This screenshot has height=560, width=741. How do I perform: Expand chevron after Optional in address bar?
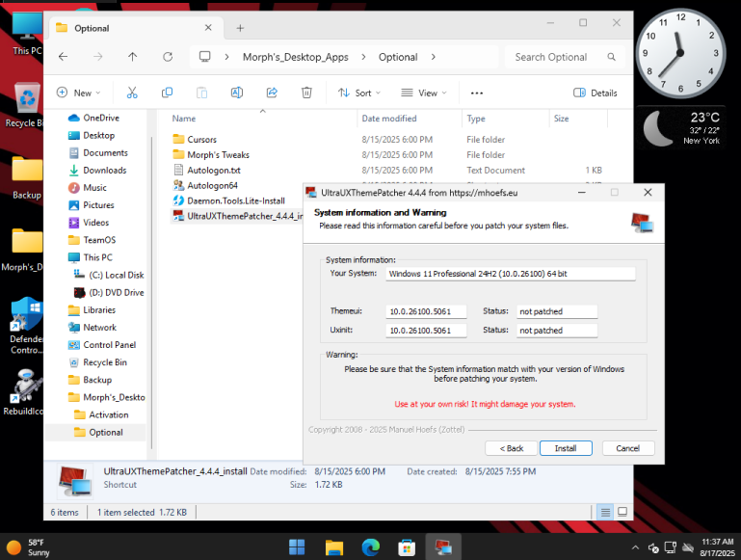pyautogui.click(x=434, y=57)
